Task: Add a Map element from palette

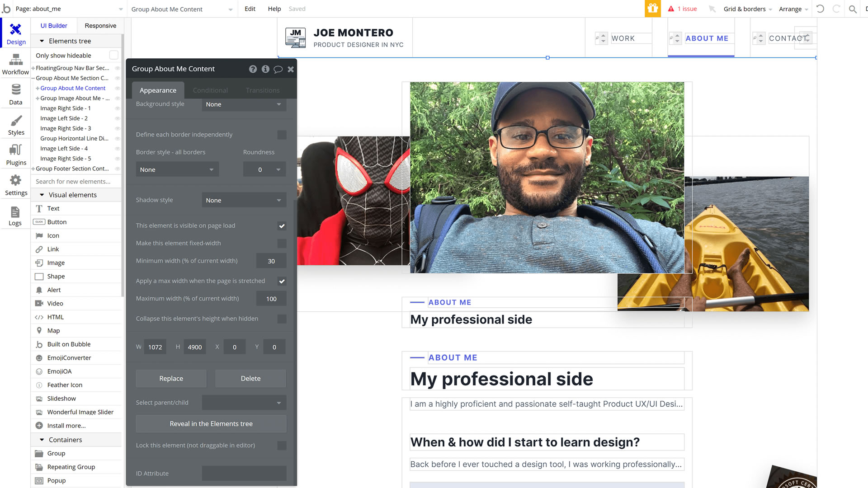Action: (76, 330)
